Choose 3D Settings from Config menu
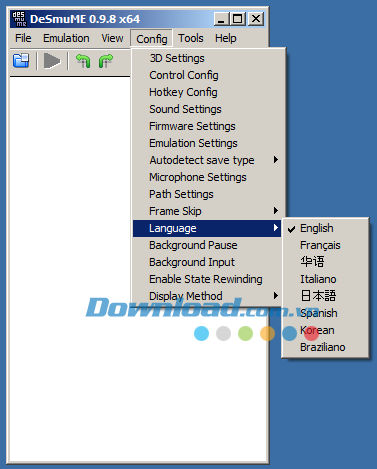This screenshot has height=469, width=377. point(207,58)
